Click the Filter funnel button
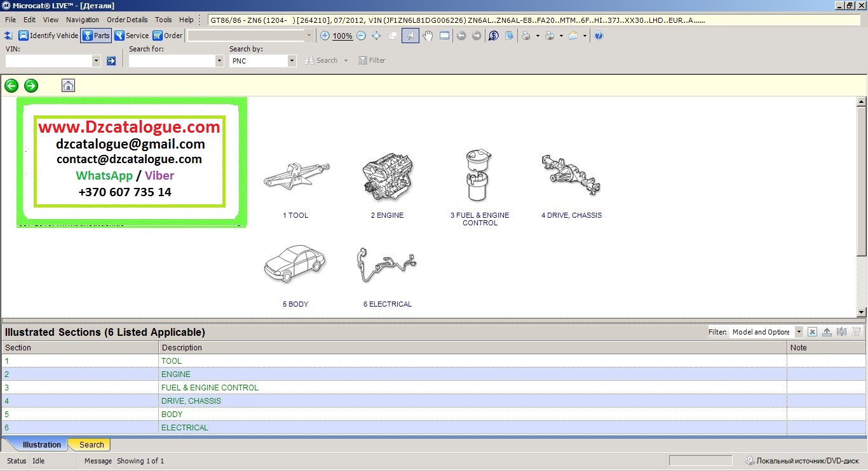Image resolution: width=868 pixels, height=471 pixels. point(372,60)
